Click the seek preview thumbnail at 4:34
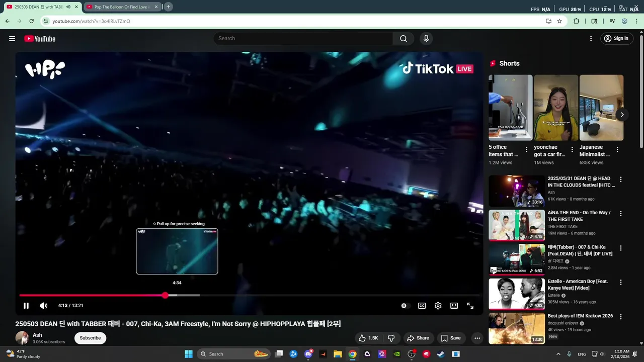 click(x=177, y=251)
